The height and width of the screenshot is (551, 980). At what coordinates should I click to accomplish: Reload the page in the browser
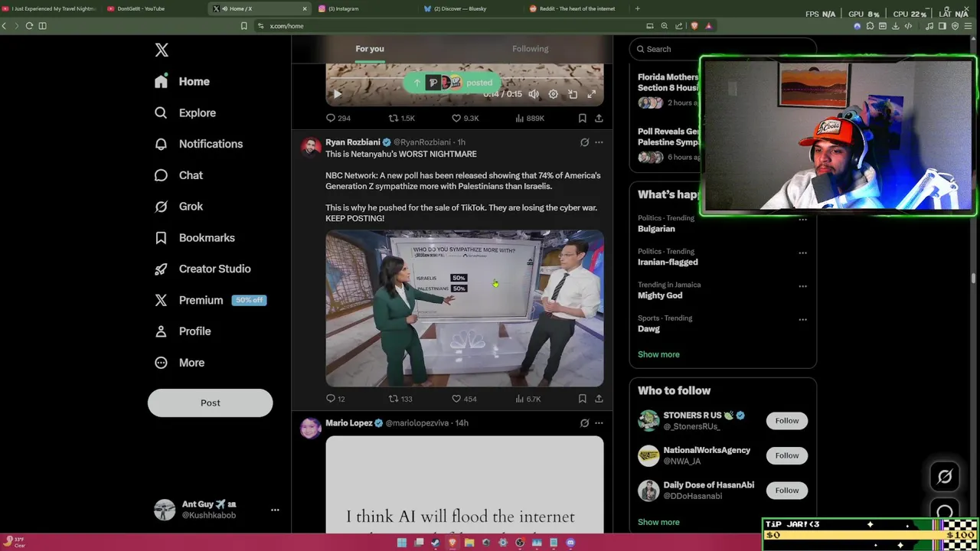pos(29,26)
